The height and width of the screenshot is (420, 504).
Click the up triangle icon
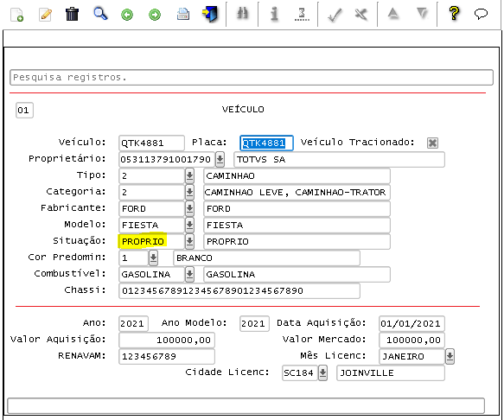393,13
